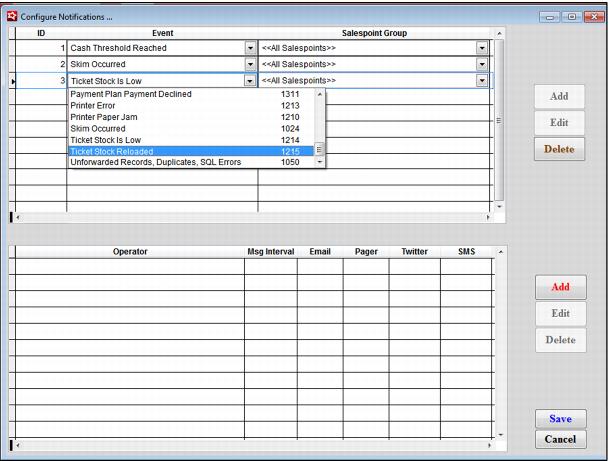Click red Add button for operators
The height and width of the screenshot is (461, 610).
click(561, 287)
